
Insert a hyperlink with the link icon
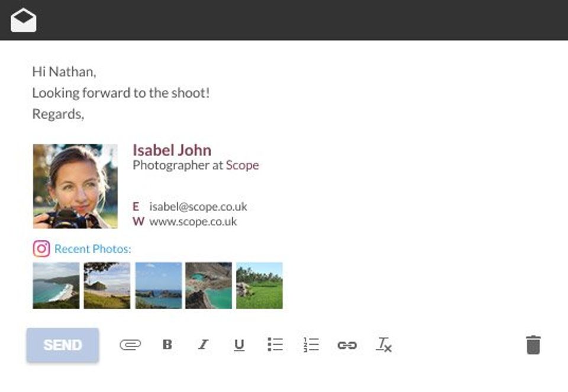tap(347, 345)
